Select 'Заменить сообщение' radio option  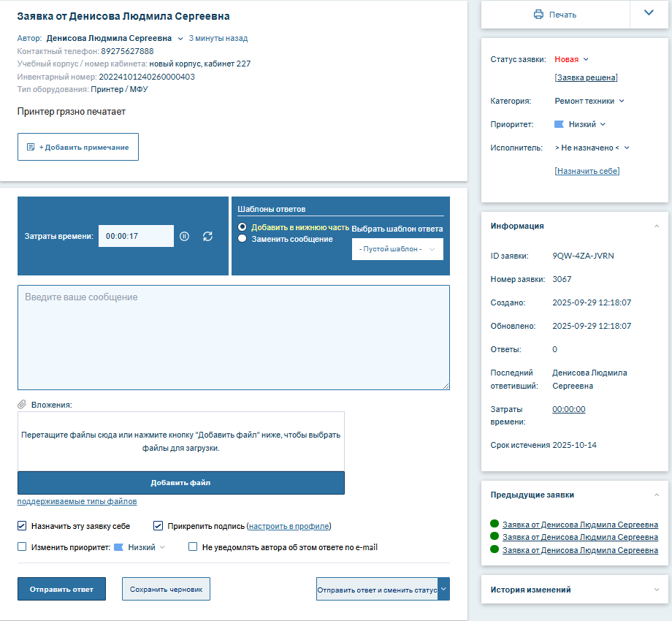243,238
